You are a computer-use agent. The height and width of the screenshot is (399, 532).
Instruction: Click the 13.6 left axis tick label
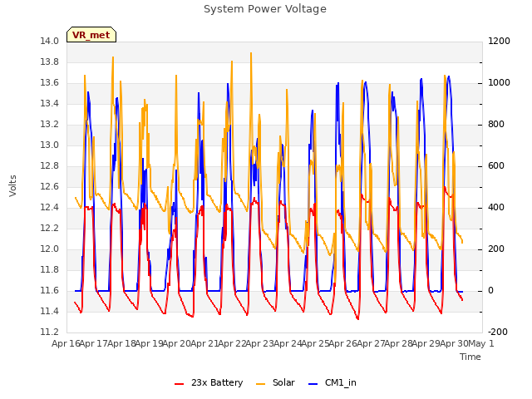tap(50, 83)
